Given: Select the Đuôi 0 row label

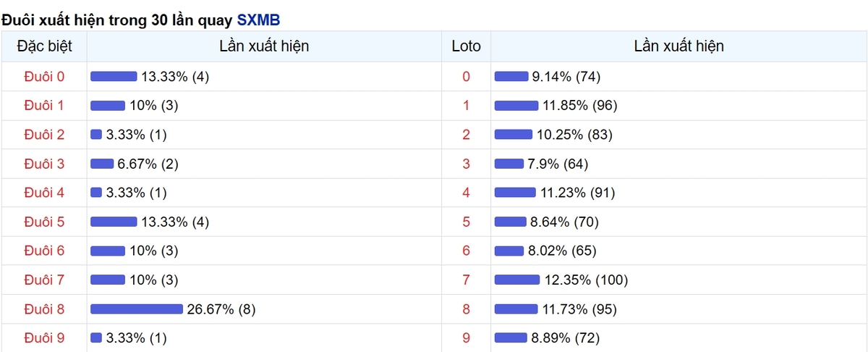Looking at the screenshot, I should point(44,77).
